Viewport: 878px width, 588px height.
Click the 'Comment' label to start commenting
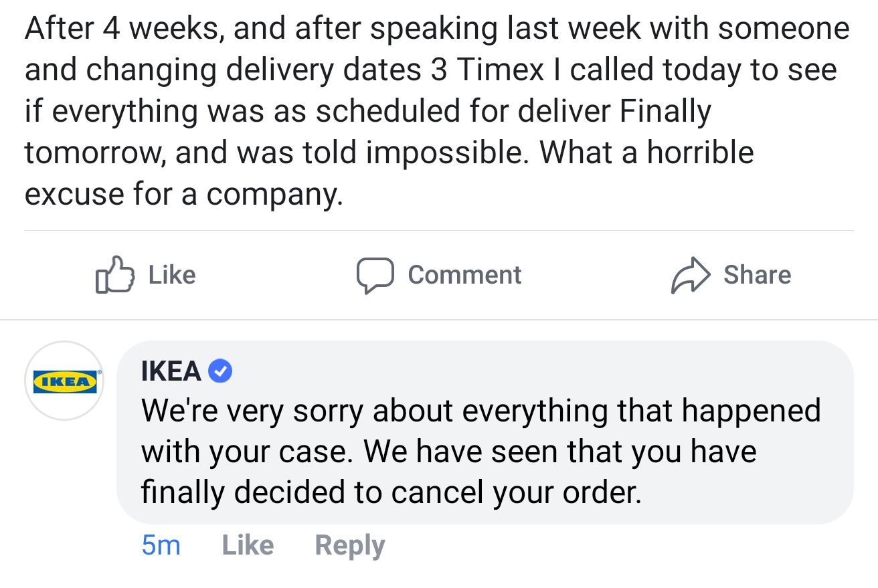(x=464, y=274)
